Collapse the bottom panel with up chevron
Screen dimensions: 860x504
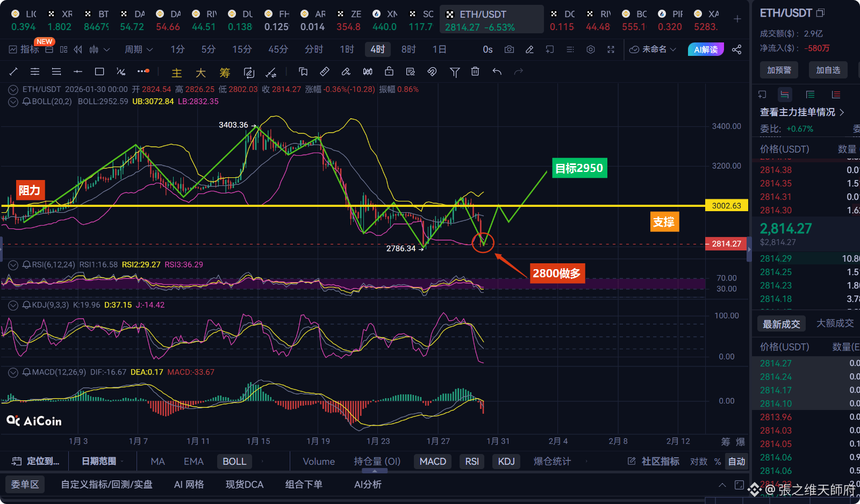722,485
